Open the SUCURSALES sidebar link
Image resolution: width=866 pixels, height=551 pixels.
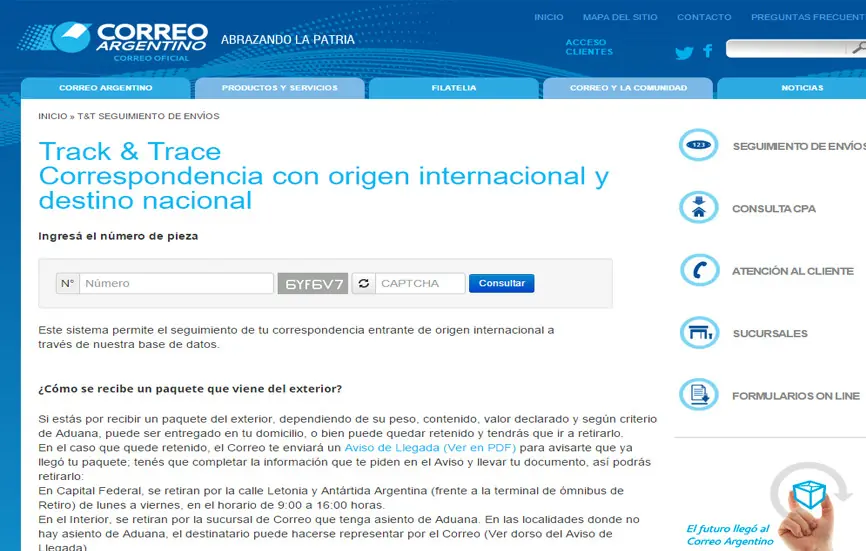(x=770, y=333)
